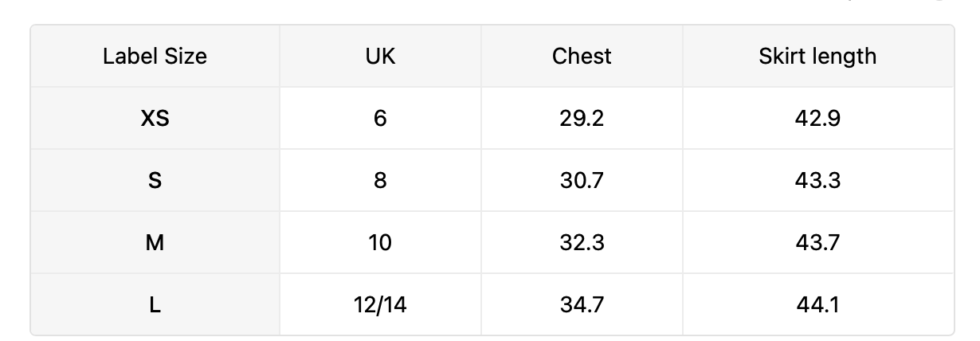Select the L label size cell
The height and width of the screenshot is (341, 980).
155,304
